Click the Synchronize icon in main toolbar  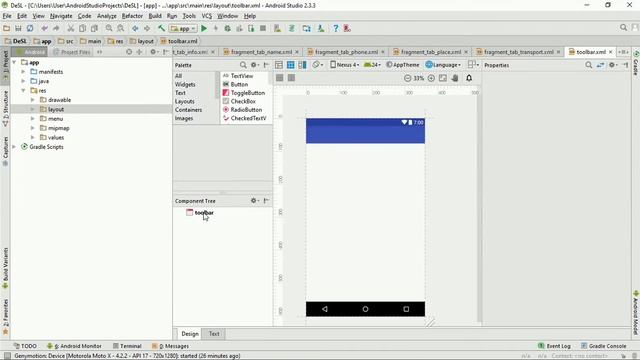coord(30,29)
